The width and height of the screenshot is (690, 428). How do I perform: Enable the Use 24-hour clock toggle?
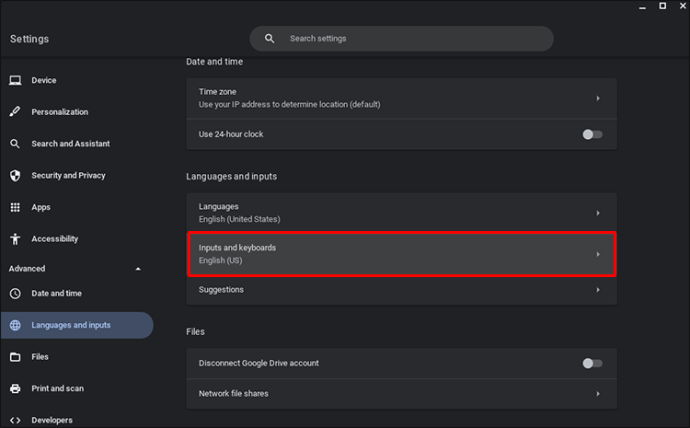click(592, 135)
